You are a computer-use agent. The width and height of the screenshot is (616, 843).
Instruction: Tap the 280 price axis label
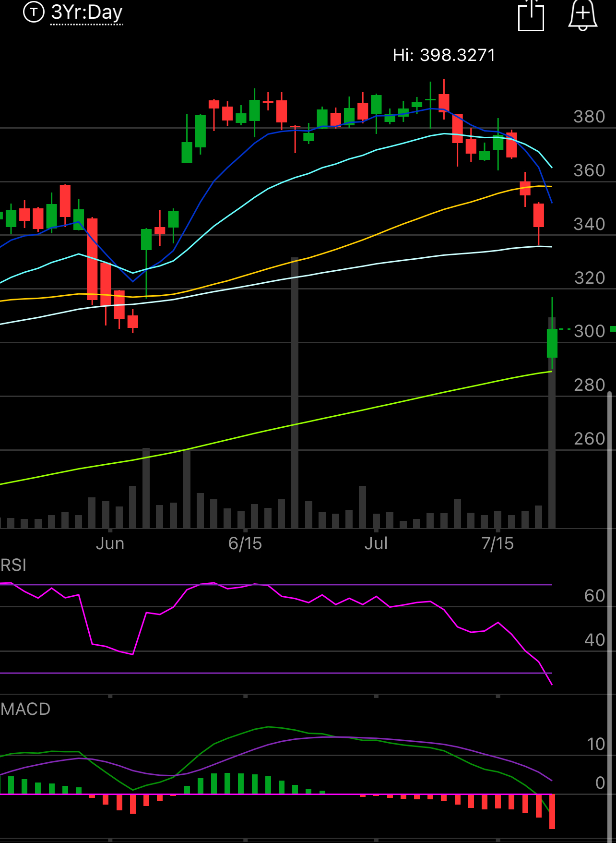coord(589,385)
